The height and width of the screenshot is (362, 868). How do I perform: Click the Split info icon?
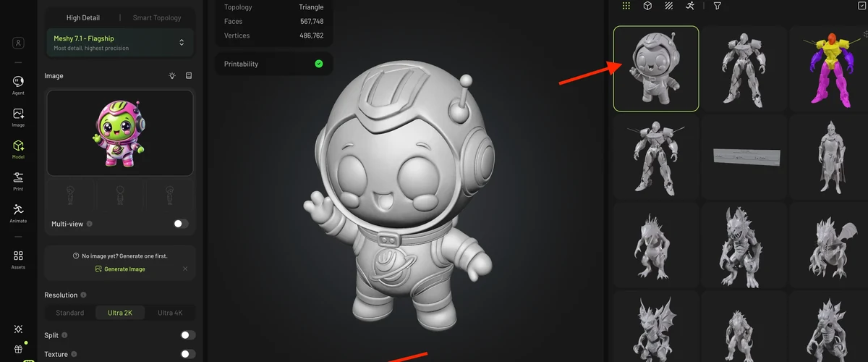(65, 335)
